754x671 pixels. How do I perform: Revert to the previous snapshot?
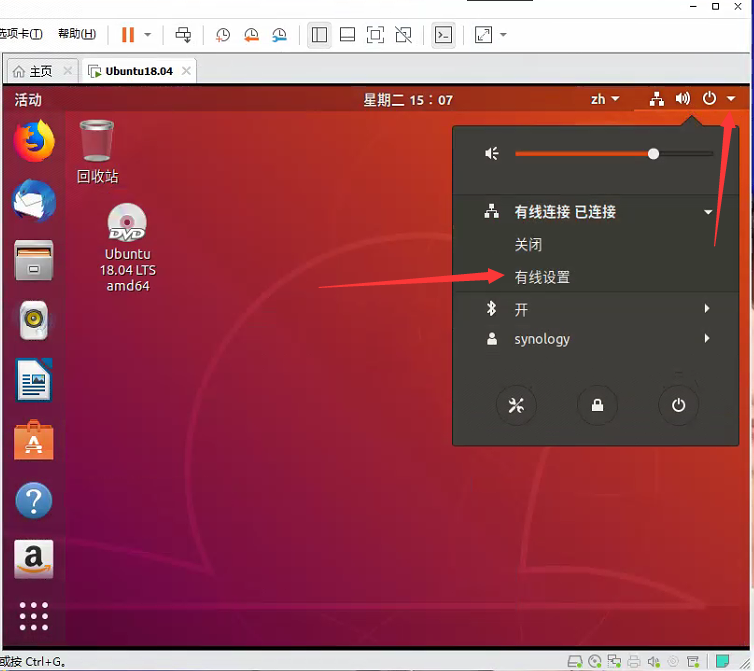click(x=251, y=35)
